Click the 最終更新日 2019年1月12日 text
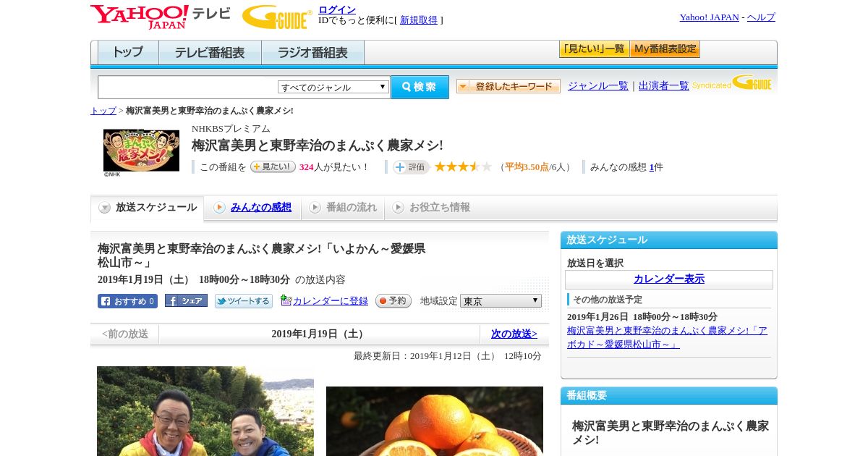868x456 pixels. [448, 355]
